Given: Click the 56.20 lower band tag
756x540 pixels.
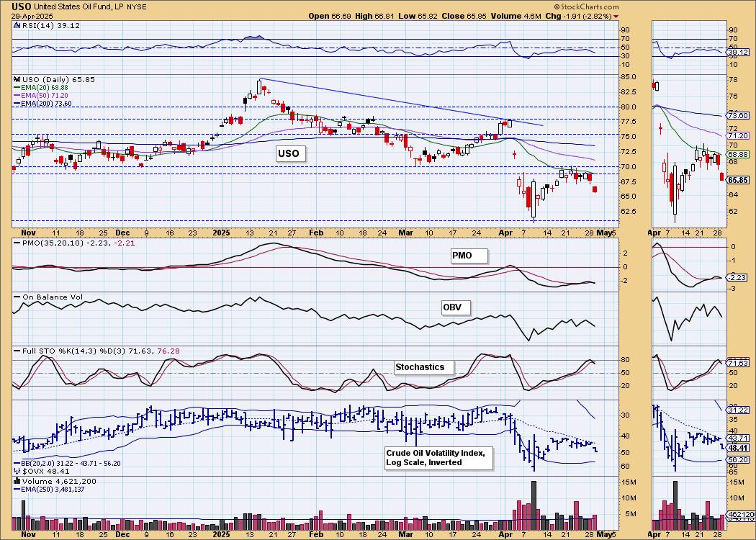Looking at the screenshot, I should tap(739, 461).
